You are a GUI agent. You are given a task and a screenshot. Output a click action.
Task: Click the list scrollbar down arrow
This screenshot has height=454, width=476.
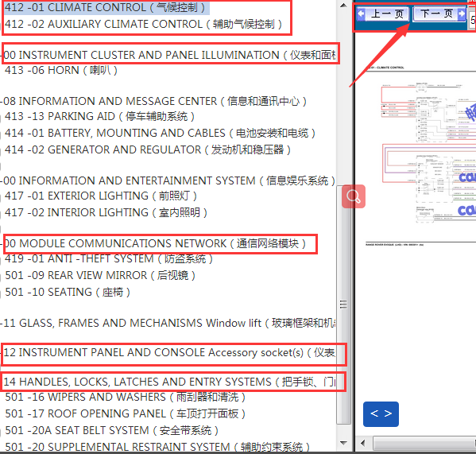(343, 443)
